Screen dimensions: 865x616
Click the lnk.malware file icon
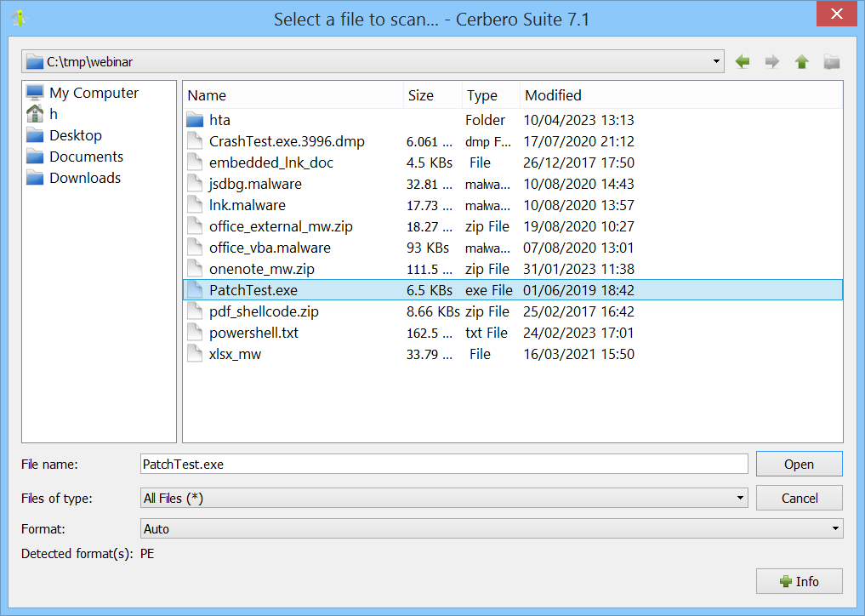(x=195, y=205)
